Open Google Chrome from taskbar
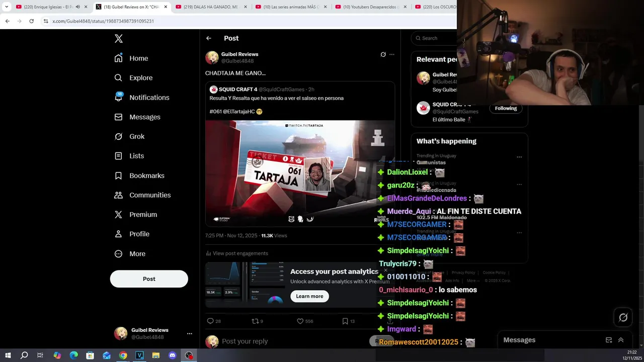644x362 pixels. (x=123, y=355)
